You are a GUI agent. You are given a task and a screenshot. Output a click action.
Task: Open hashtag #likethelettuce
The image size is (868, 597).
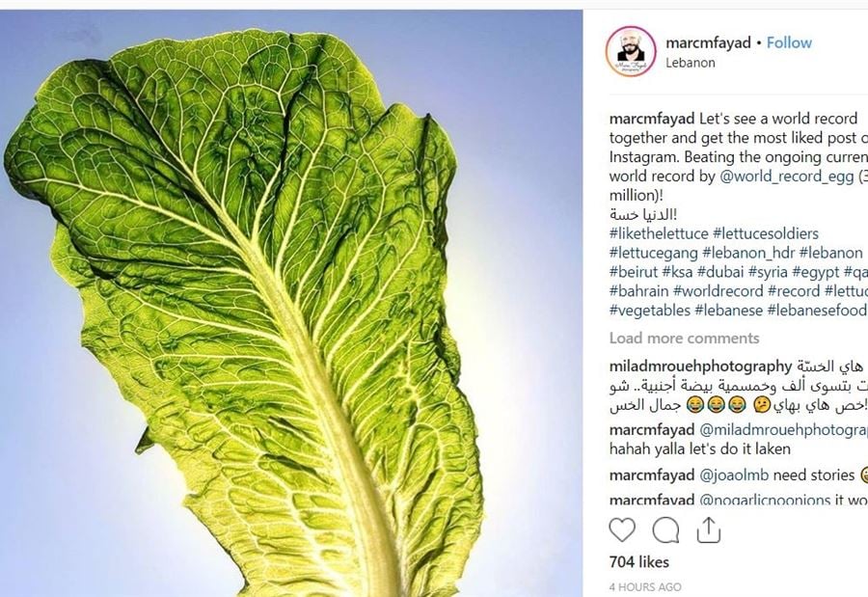[x=659, y=233]
